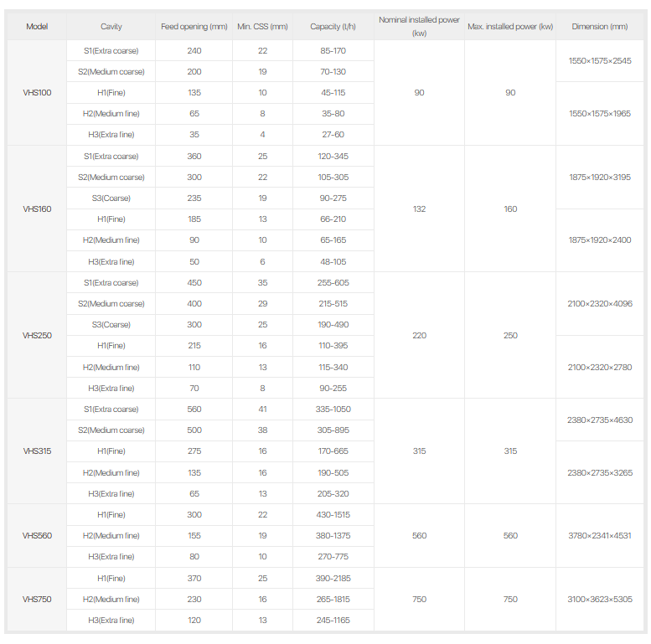Click the 3780×2341×4531 dimension cell

coord(599,536)
